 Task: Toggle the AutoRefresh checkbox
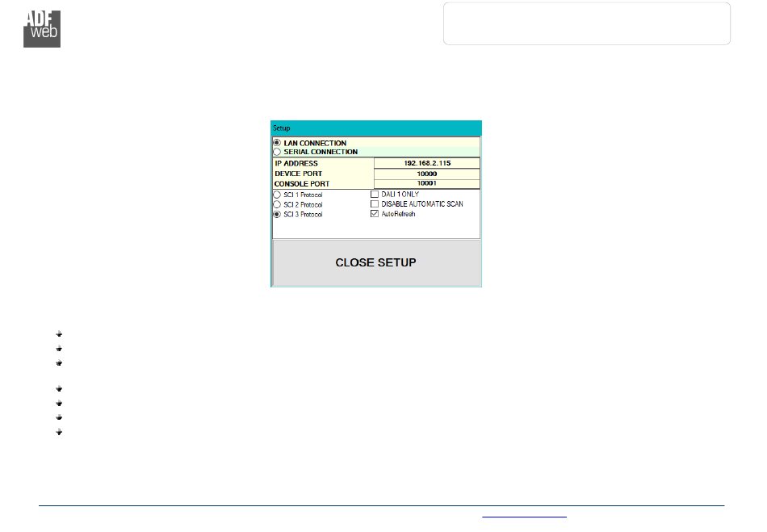[375, 214]
